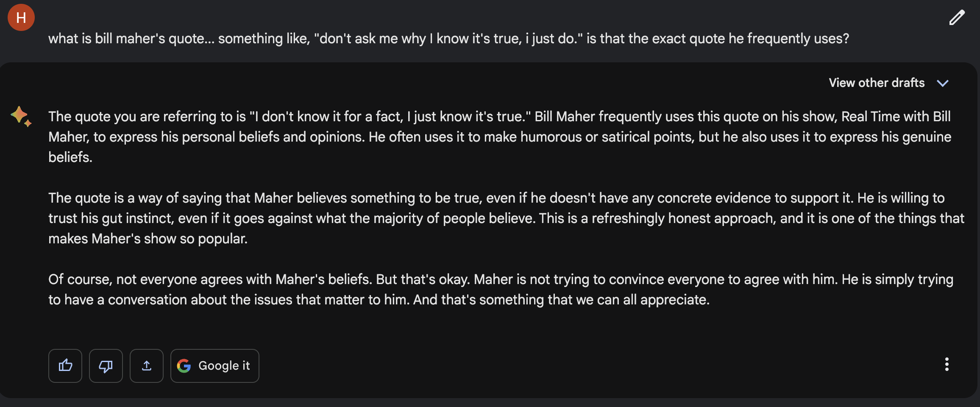Screen dimensions: 980x407
Task: Open the View other drafts label
Action: coord(877,83)
